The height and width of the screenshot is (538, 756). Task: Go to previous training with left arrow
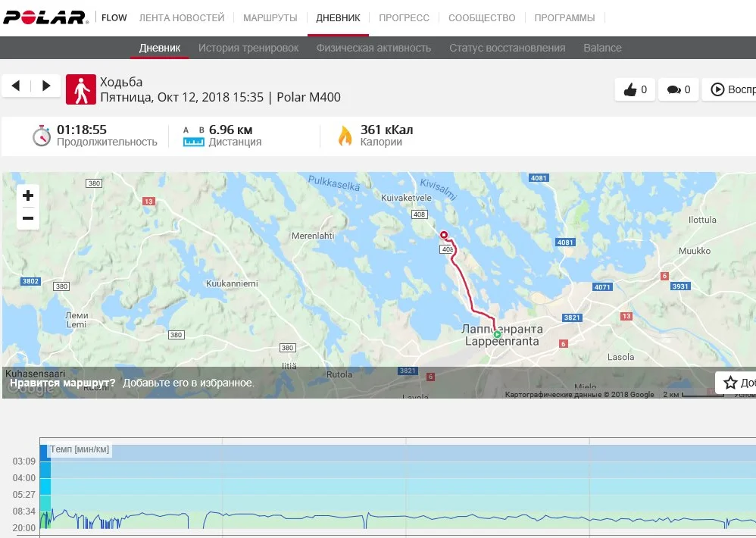[x=16, y=86]
